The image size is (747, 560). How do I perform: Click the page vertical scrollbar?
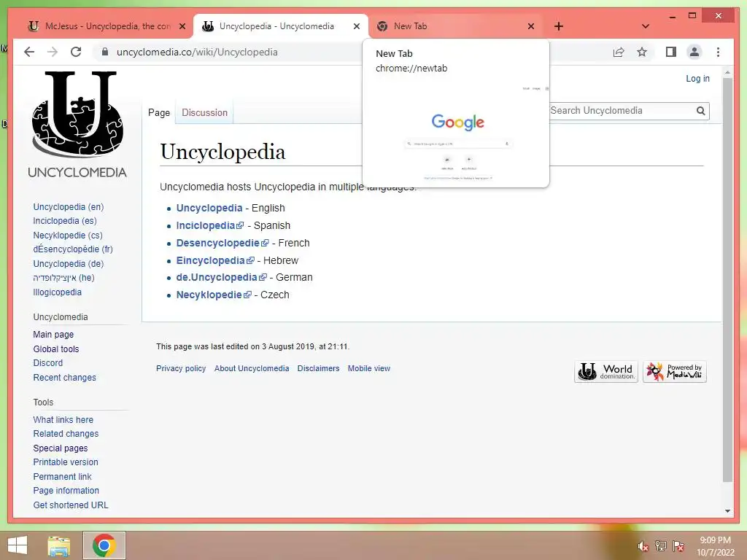click(x=727, y=280)
